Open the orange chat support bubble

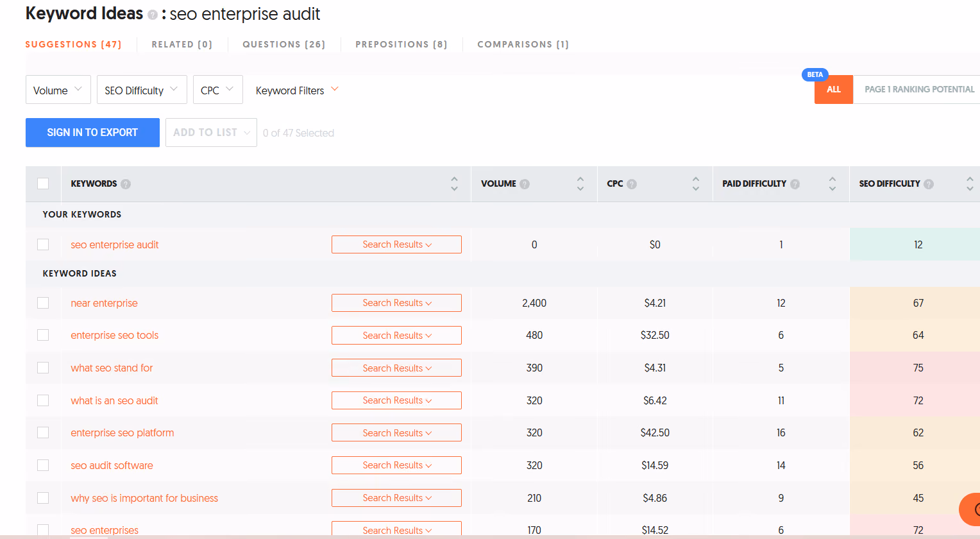[970, 509]
